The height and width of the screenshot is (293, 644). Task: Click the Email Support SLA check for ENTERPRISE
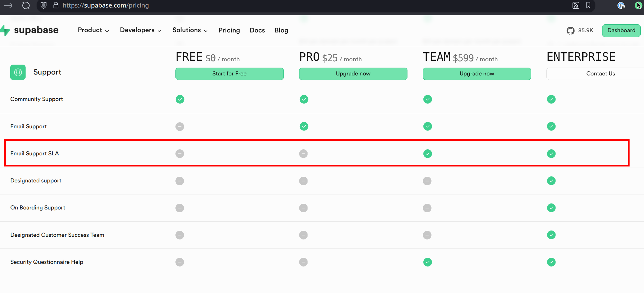(551, 154)
